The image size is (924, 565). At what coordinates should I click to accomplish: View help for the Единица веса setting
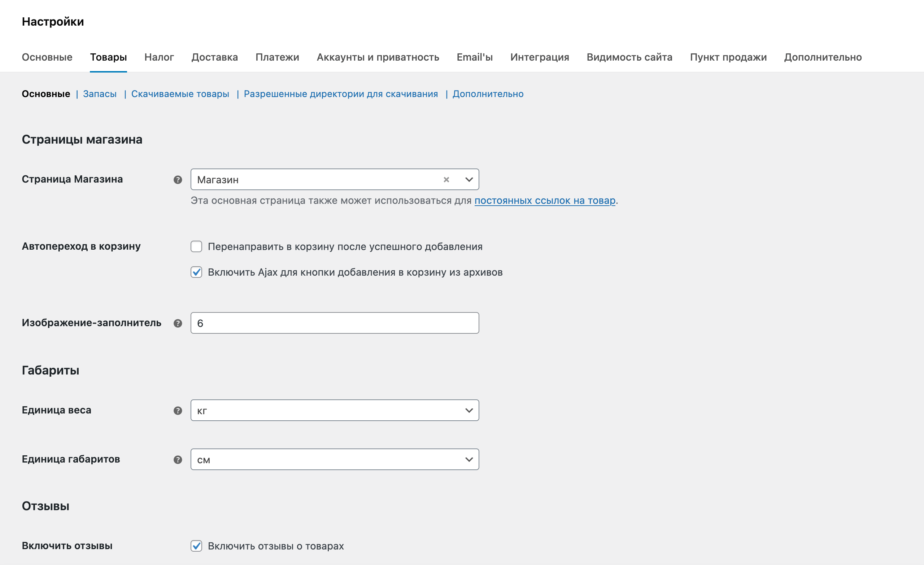[x=176, y=410]
